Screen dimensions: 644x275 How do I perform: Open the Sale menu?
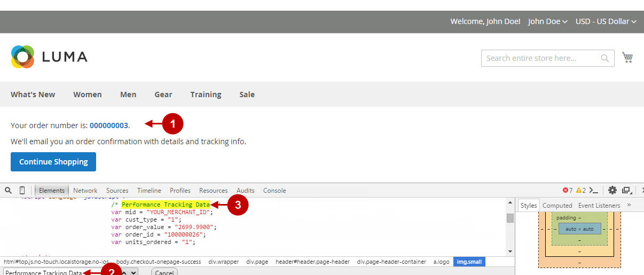click(x=247, y=95)
